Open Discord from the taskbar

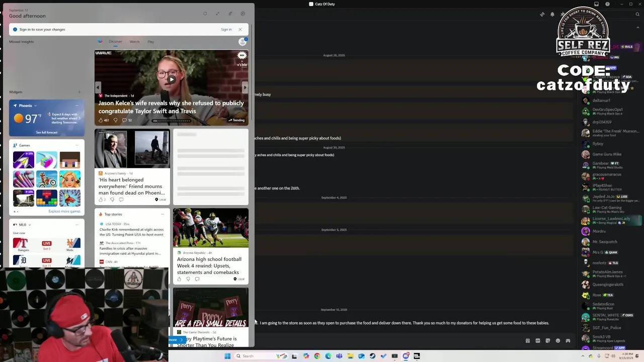(406, 356)
